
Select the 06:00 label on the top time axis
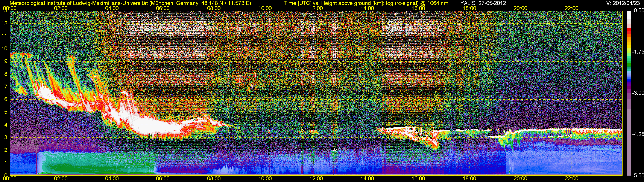click(163, 8)
